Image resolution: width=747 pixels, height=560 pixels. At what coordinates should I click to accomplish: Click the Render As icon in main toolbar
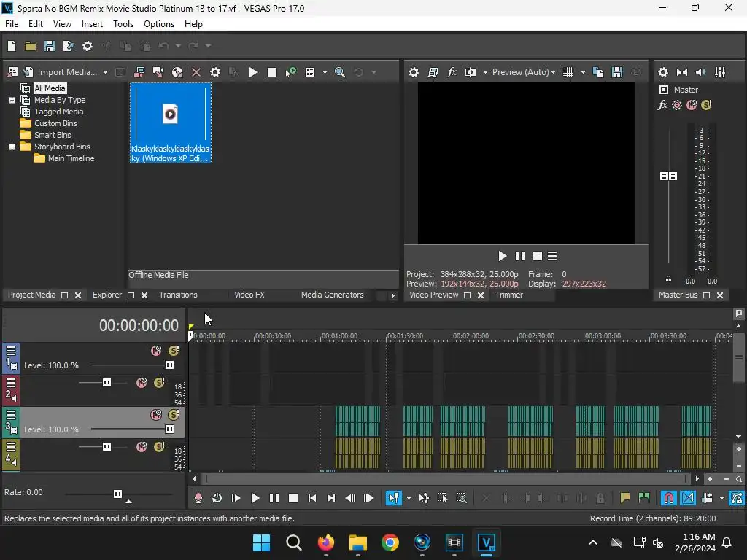68,46
